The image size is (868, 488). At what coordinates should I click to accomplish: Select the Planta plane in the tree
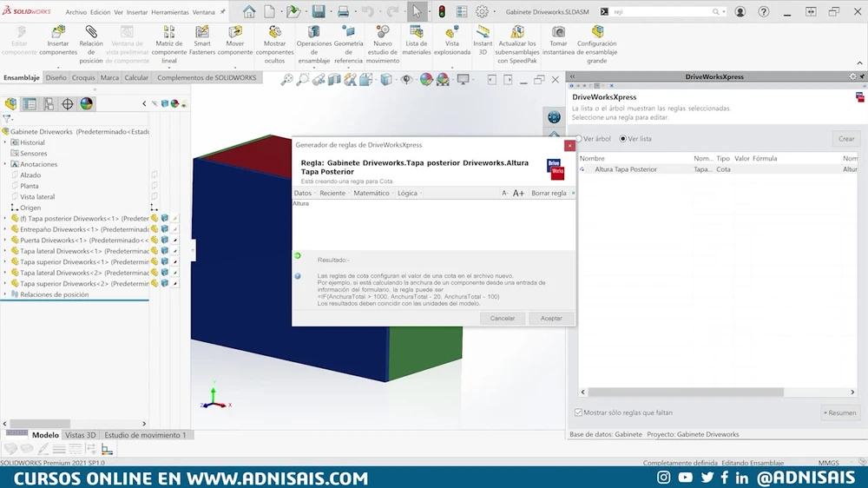[30, 186]
